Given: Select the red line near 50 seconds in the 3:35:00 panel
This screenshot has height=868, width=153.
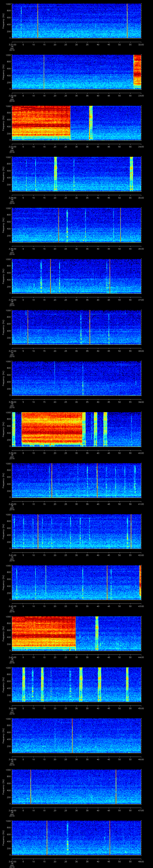Looking at the screenshot, I should [120, 225].
